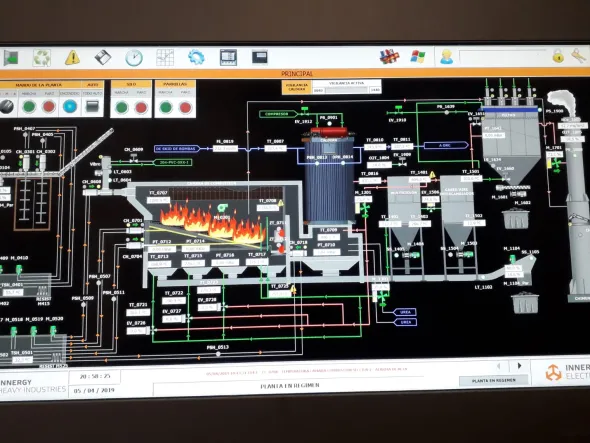590x443 pixels.
Task: Click the TT_0707 temperature value box
Action: [158, 201]
